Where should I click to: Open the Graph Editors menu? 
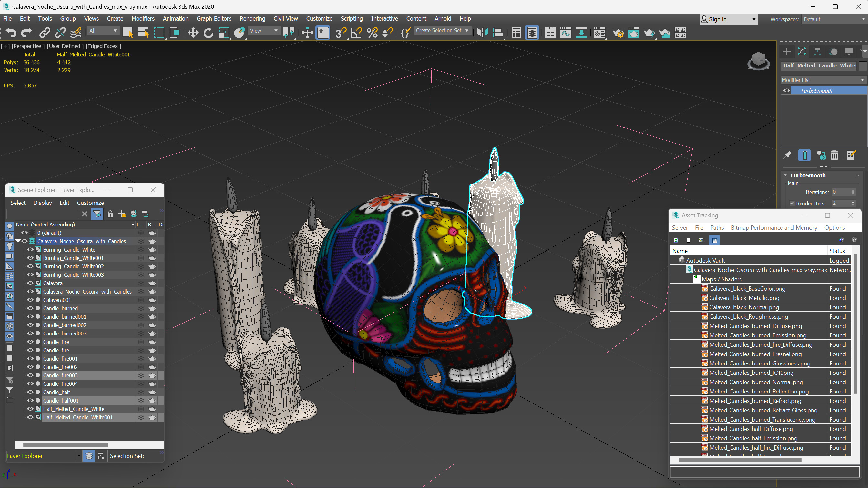(214, 18)
